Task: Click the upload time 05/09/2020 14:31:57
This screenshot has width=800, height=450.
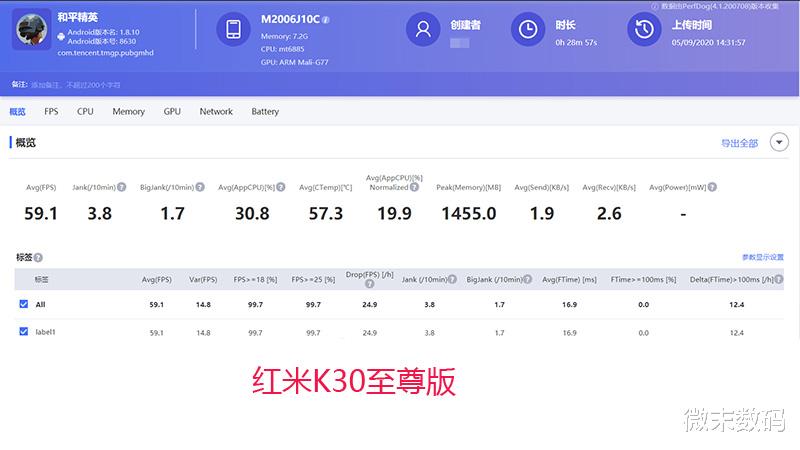Action: (708, 42)
